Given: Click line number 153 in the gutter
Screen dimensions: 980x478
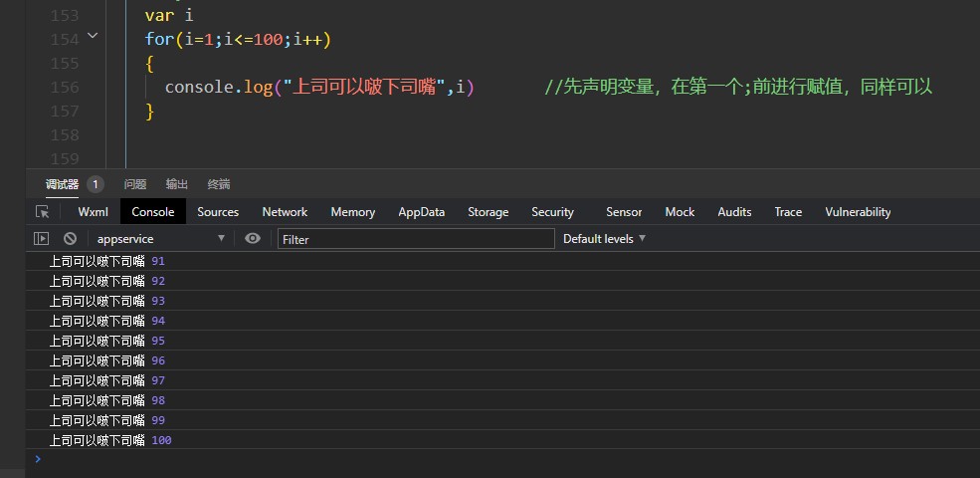Looking at the screenshot, I should pos(65,16).
